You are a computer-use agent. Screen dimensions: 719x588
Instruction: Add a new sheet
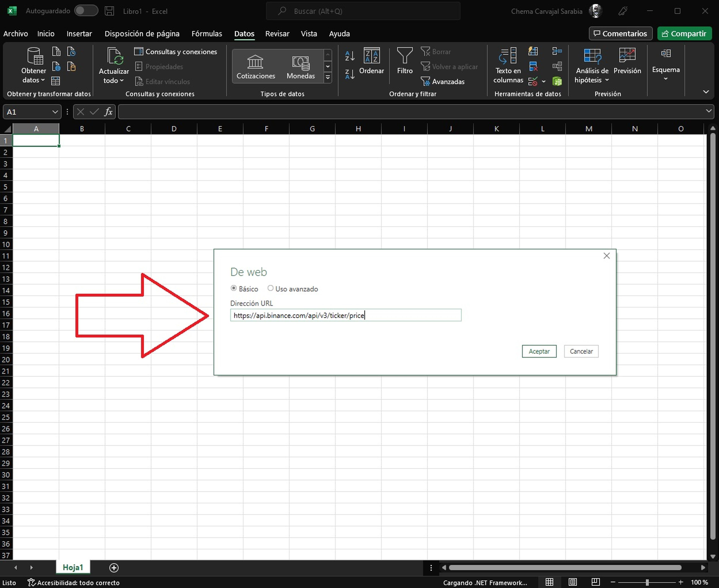click(114, 568)
